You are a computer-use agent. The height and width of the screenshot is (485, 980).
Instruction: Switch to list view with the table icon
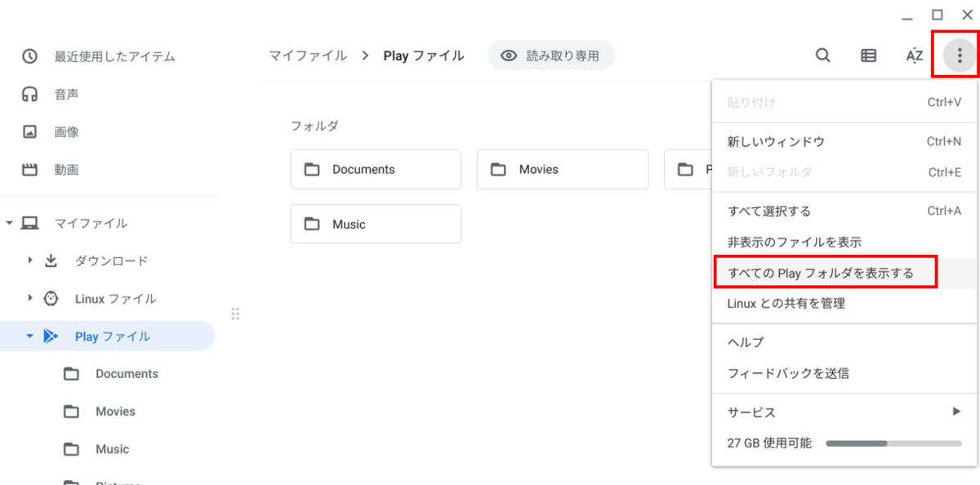[869, 56]
